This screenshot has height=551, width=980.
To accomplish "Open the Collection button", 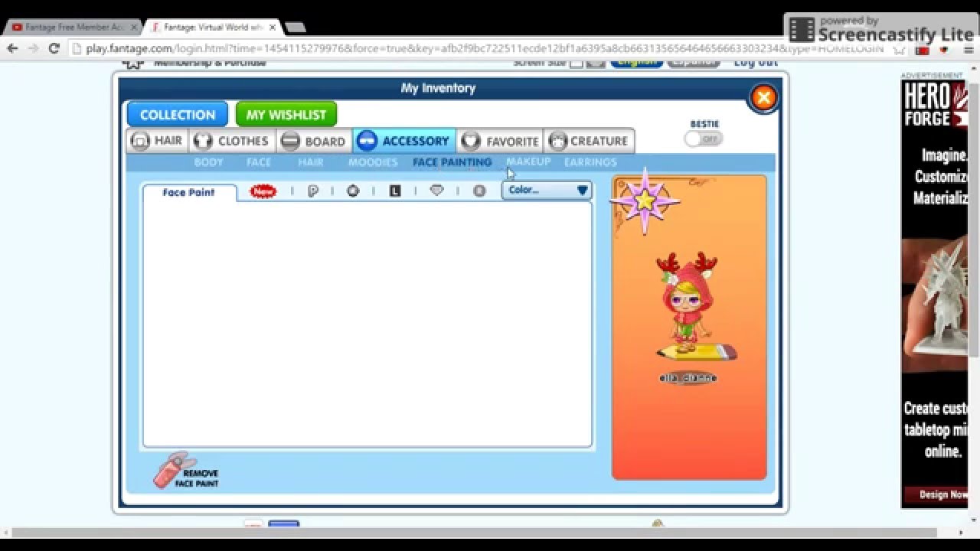I will 178,115.
